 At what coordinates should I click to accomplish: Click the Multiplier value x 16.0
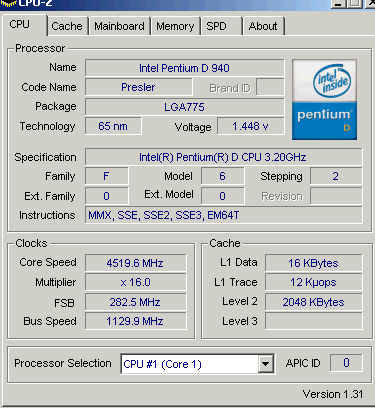[x=135, y=282]
